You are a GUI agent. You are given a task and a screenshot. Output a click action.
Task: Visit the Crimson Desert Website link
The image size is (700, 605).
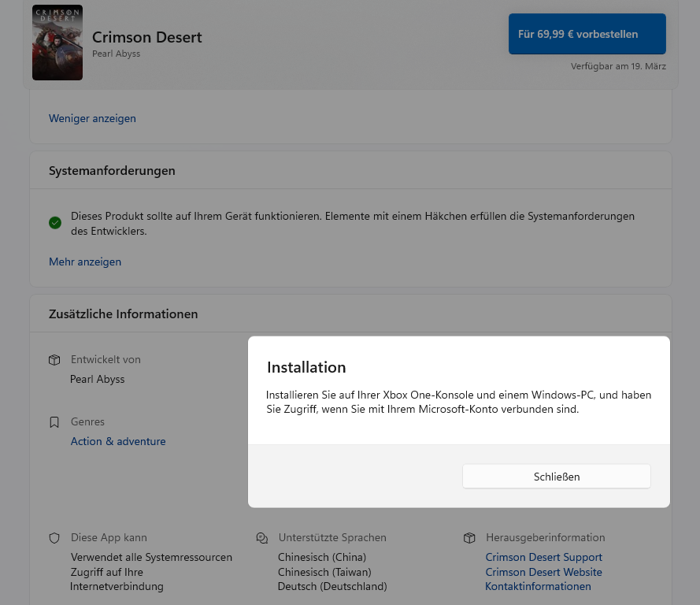click(544, 572)
